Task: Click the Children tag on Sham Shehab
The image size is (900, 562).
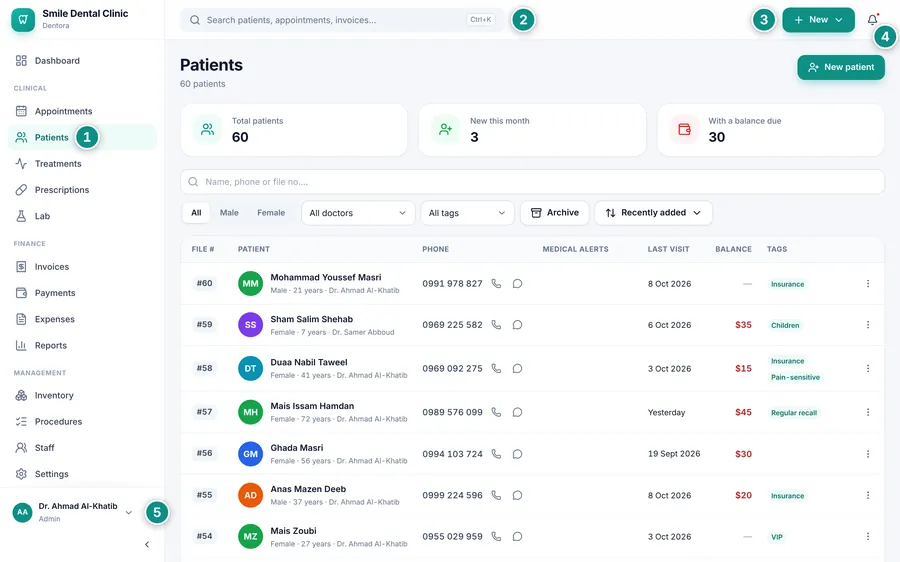Action: coord(785,325)
